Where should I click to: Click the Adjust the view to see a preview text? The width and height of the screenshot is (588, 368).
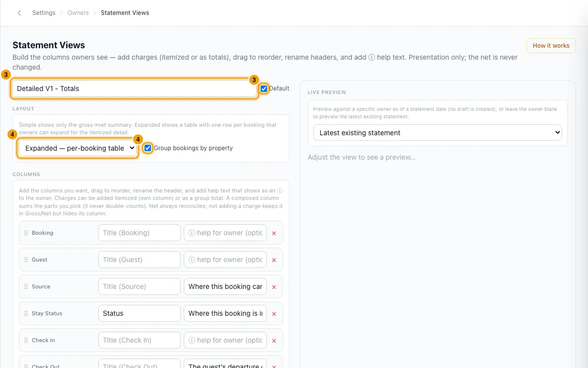point(362,157)
